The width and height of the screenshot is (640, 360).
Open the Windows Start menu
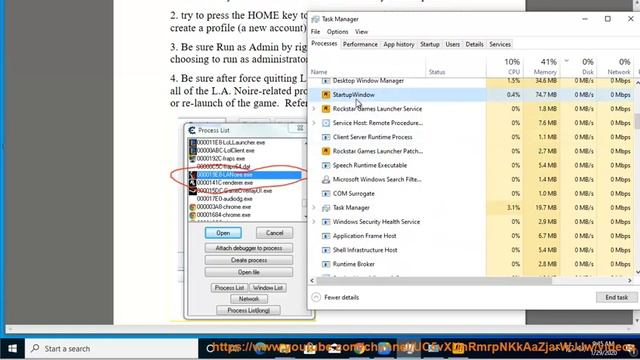(x=12, y=349)
